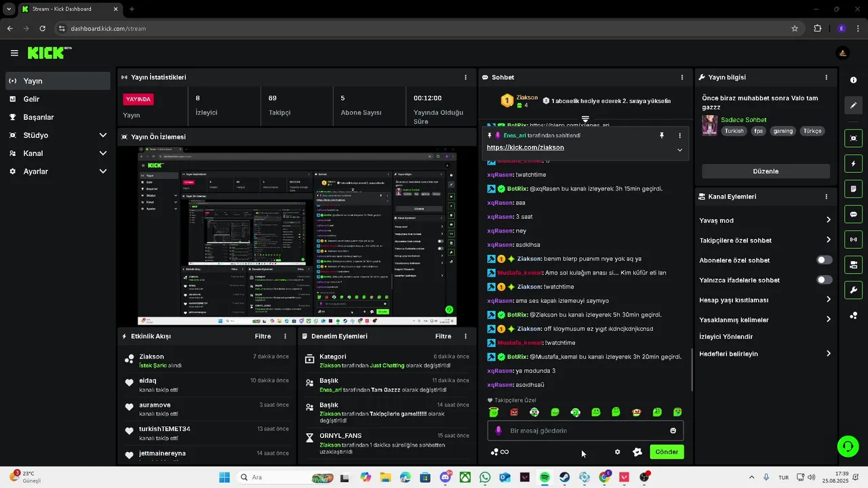Open the Yayın İstatistikleri panel options
Screen dimensions: 868x488
(465, 77)
